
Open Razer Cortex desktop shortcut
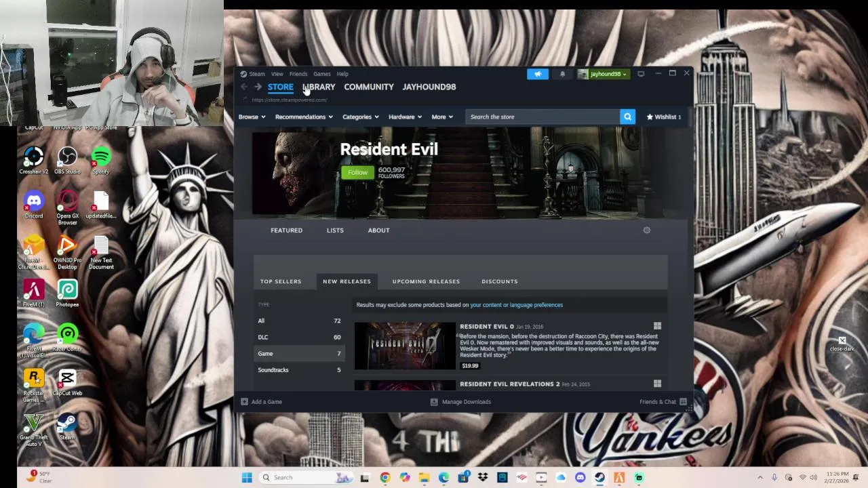67,337
